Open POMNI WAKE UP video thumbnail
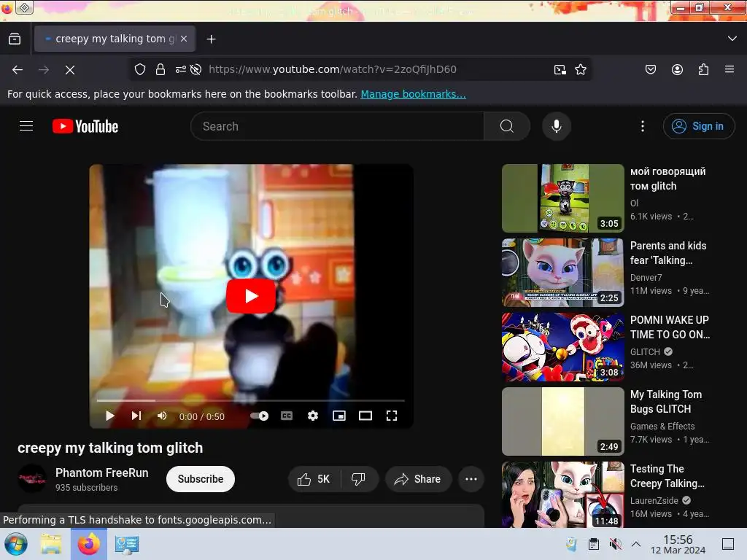 pos(563,347)
